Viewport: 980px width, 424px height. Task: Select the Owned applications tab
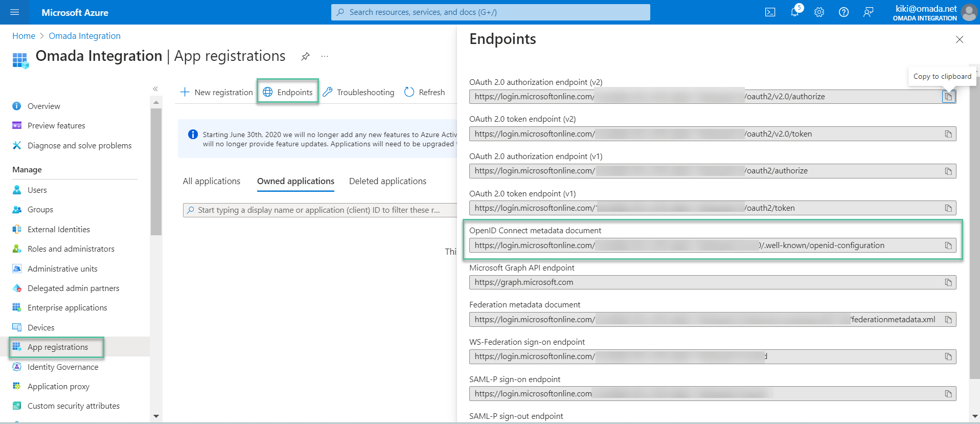point(295,181)
